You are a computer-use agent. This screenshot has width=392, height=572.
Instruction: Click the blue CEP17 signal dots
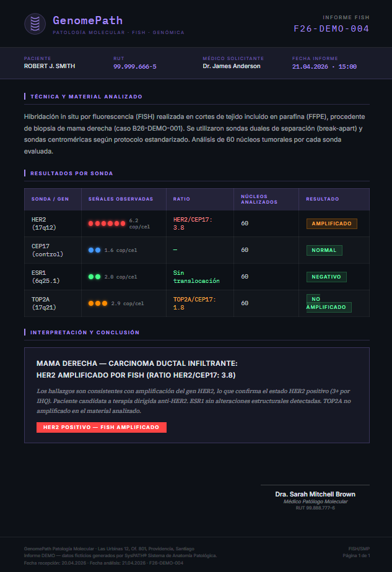(95, 250)
